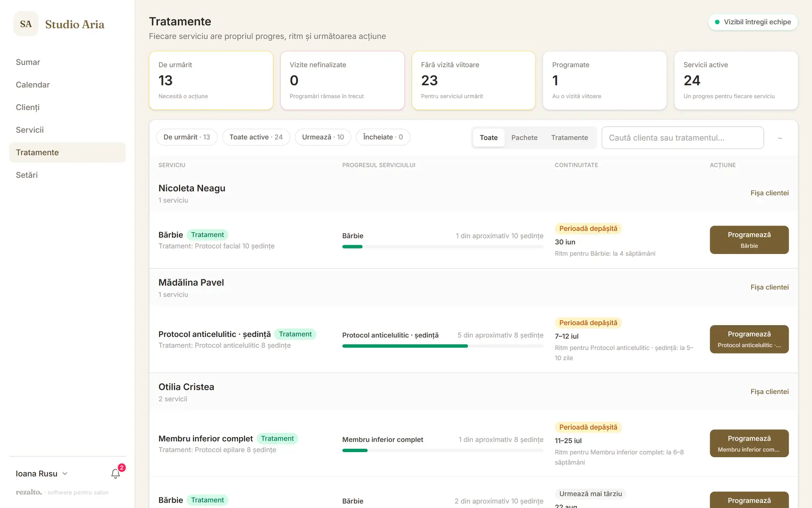
Task: Click the SERVICIU column header
Action: tap(172, 165)
